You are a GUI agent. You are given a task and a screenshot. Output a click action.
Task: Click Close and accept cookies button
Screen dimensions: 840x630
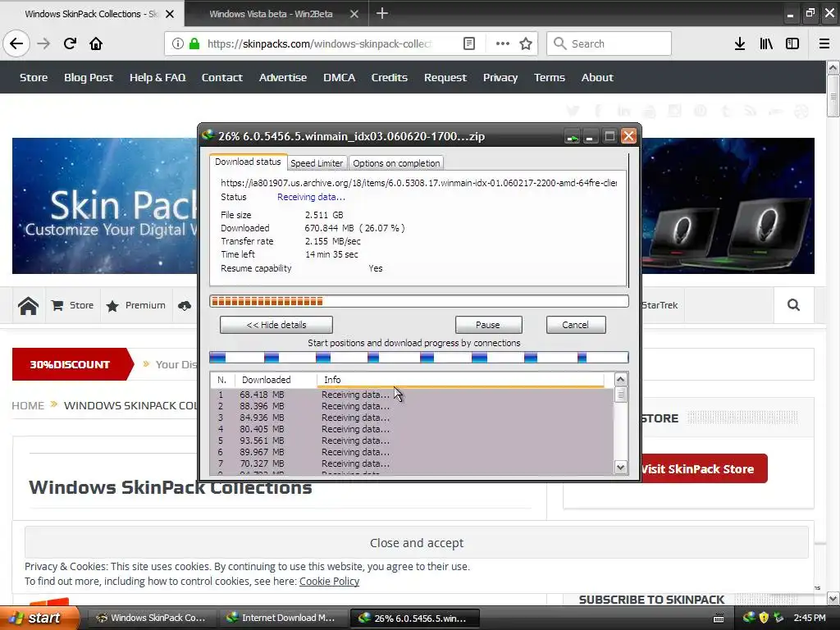tap(416, 543)
